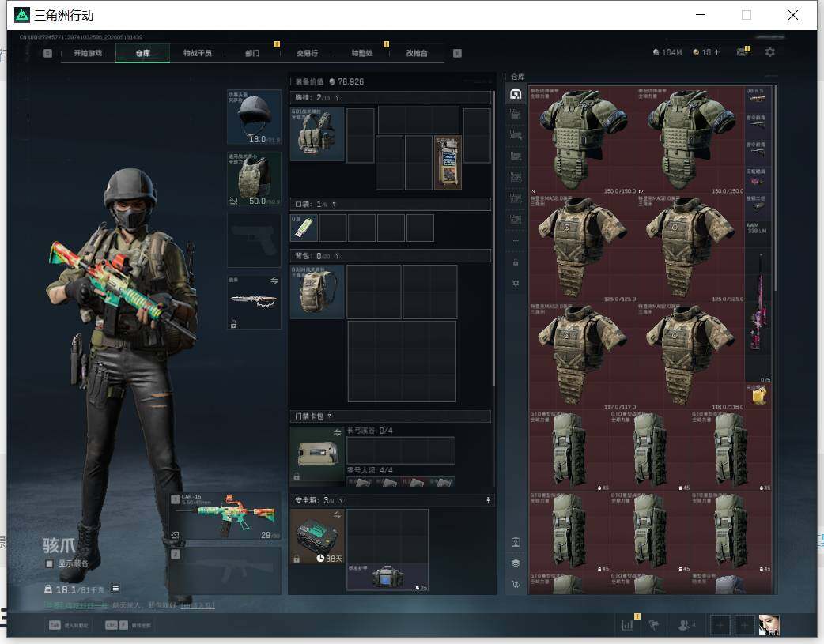Click the warehouse stack layers icon
The image size is (824, 644).
pos(516,563)
